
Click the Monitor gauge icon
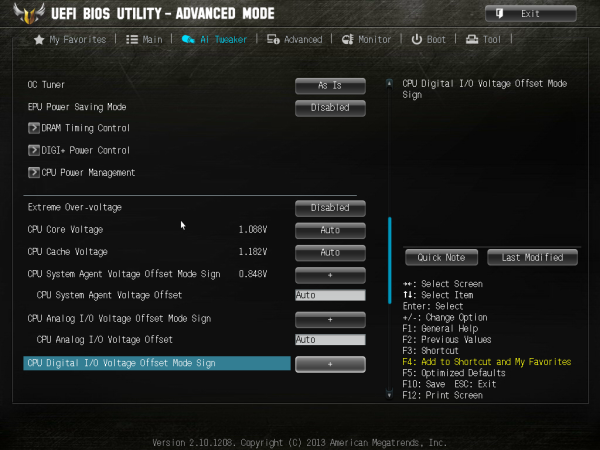click(x=347, y=39)
